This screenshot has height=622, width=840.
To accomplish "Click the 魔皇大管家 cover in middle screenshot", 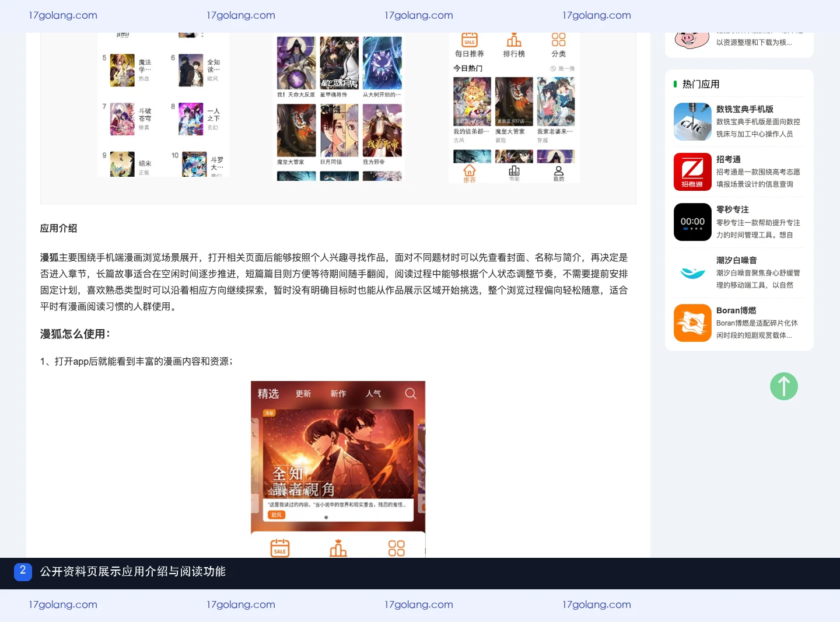I will pos(296,130).
